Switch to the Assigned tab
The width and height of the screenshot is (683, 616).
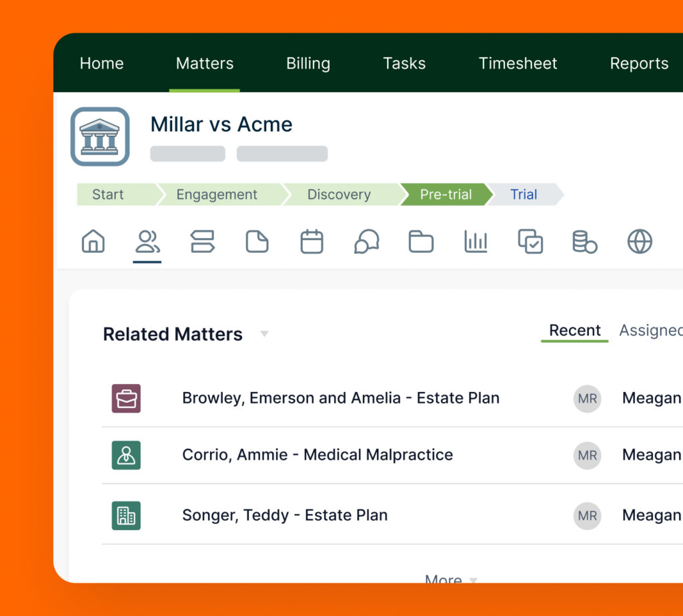(x=651, y=331)
